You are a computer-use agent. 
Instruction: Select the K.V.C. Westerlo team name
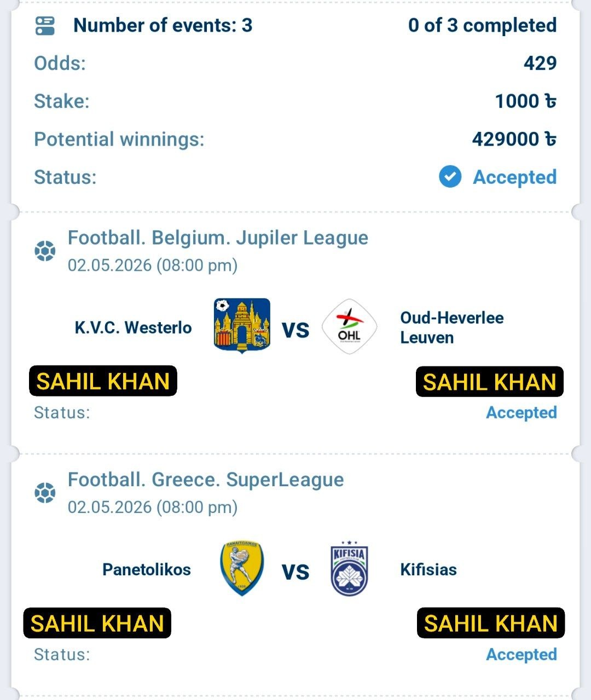coord(134,328)
